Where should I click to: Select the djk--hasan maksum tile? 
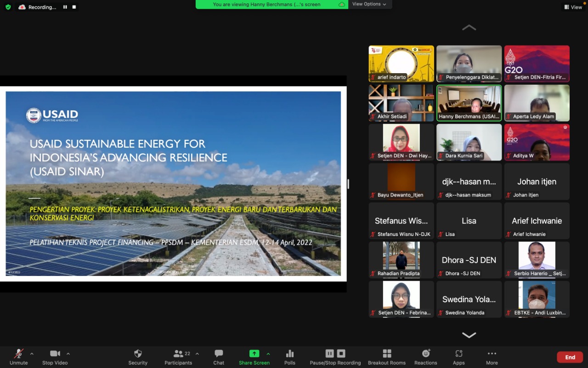tap(469, 181)
